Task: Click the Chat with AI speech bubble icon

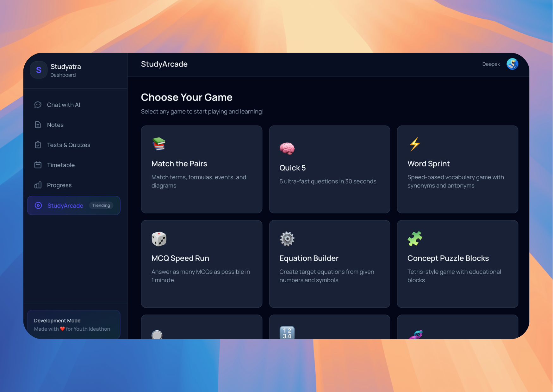Action: [38, 105]
